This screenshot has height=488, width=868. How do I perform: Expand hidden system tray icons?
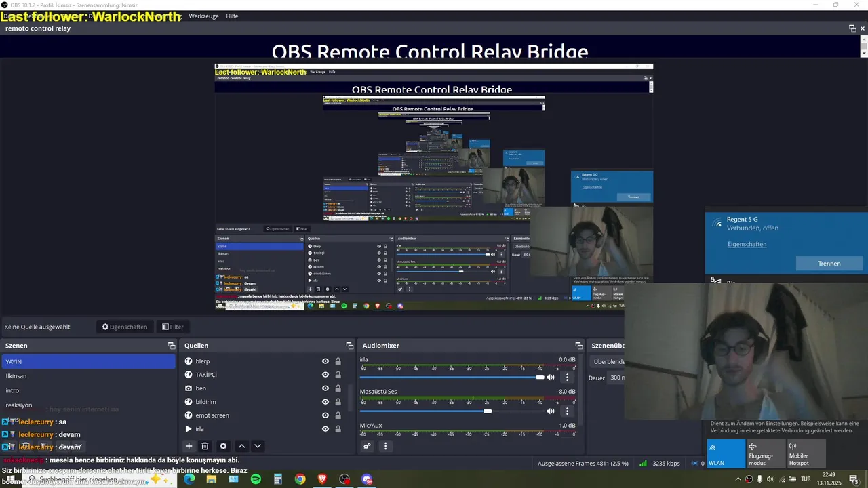[x=738, y=479]
